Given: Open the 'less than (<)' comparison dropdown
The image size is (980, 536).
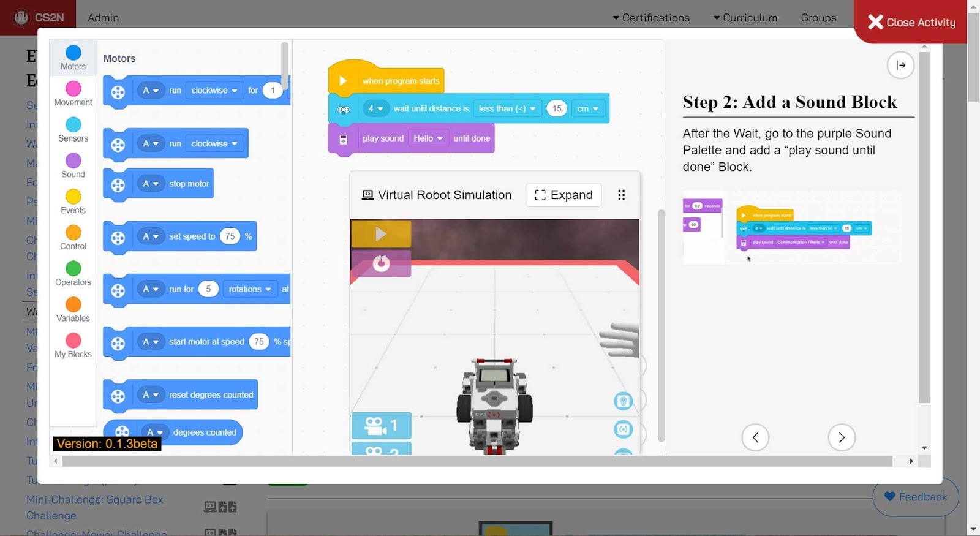Looking at the screenshot, I should 507,108.
